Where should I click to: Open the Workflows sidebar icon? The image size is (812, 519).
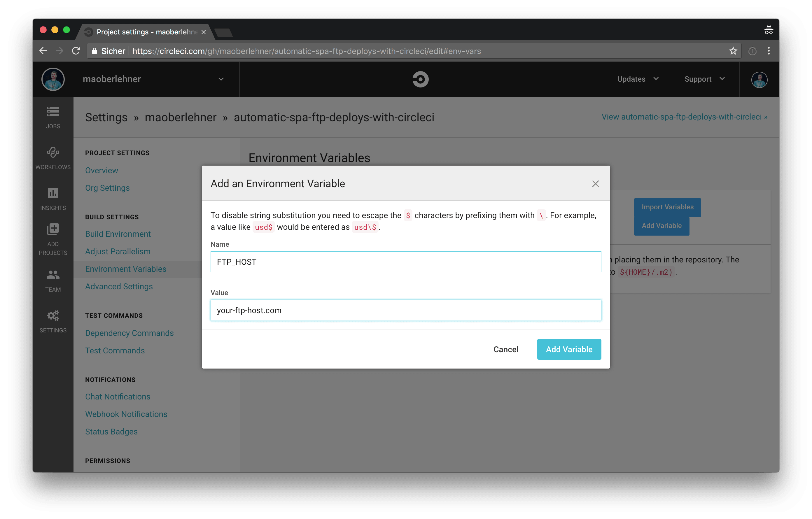click(x=53, y=158)
